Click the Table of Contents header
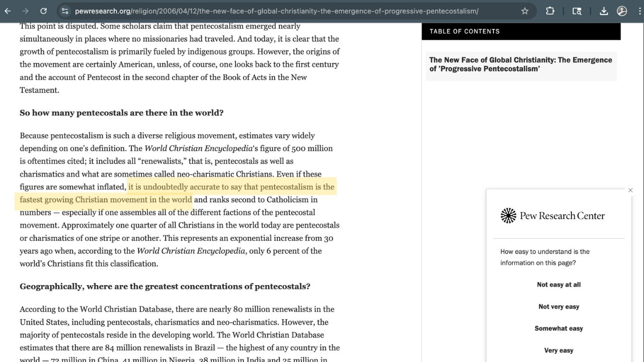 pyautogui.click(x=464, y=31)
